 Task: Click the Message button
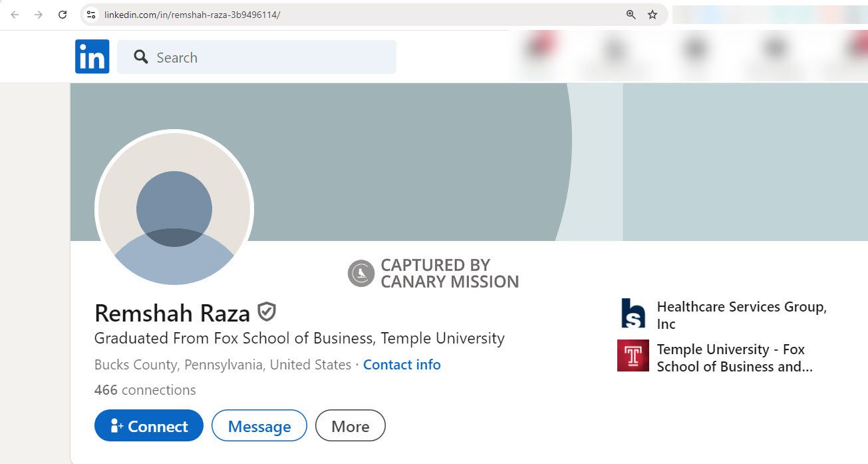[x=259, y=425]
